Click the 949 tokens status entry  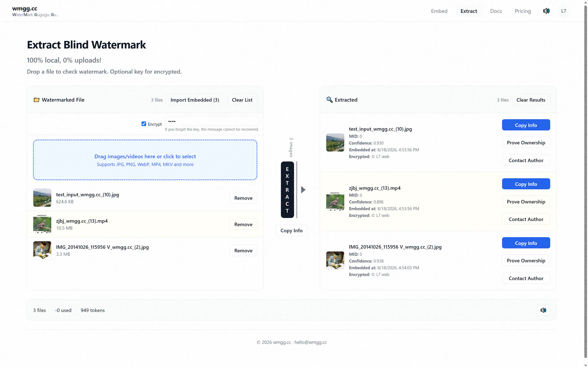92,310
